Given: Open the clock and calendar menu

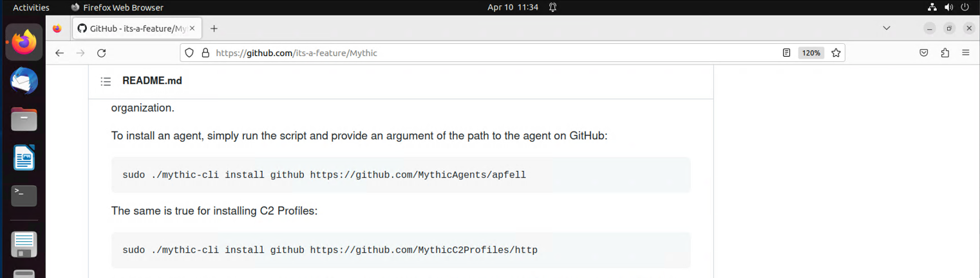Looking at the screenshot, I should 513,8.
